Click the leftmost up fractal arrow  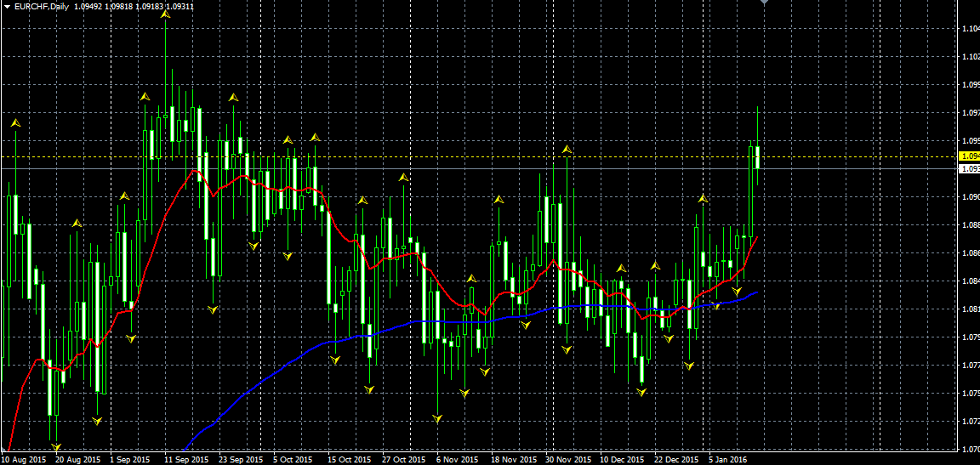tap(15, 123)
